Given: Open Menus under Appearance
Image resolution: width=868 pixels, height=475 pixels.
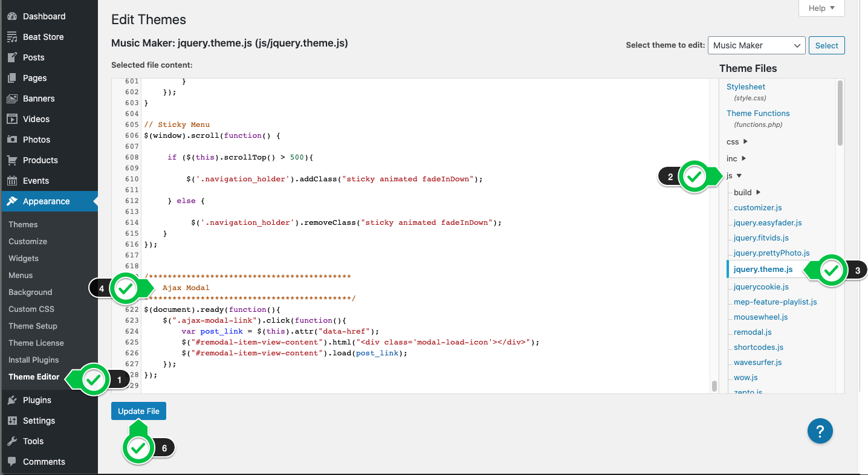Looking at the screenshot, I should click(x=21, y=275).
